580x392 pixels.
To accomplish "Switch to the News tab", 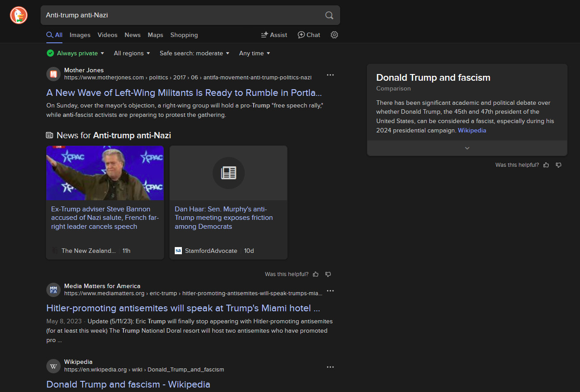I will coord(132,35).
